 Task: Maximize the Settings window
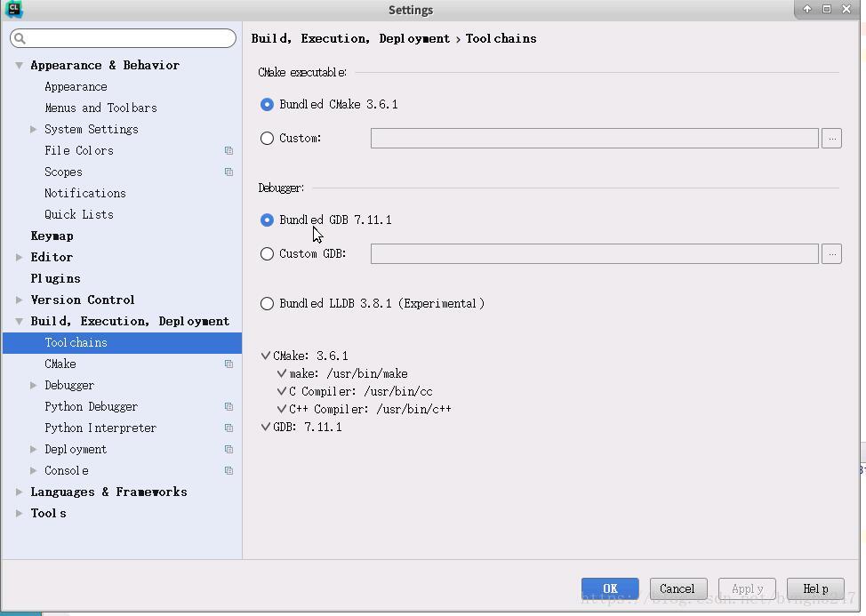click(x=827, y=9)
